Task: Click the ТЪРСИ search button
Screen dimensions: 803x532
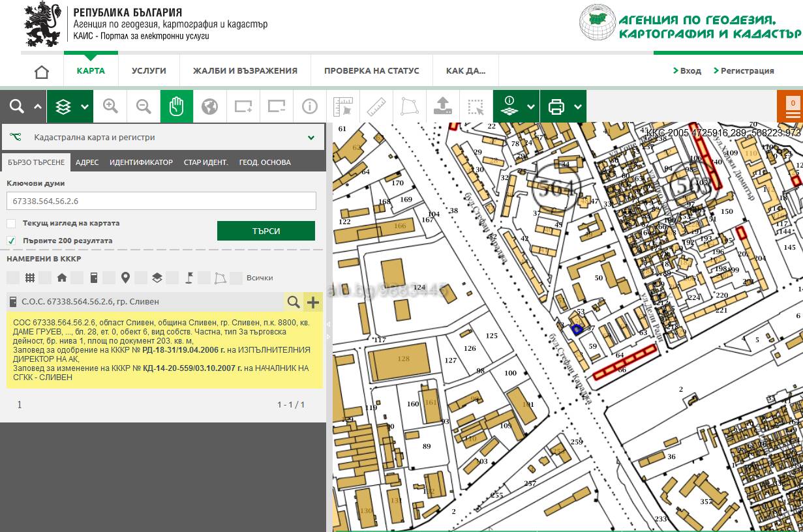Action: pyautogui.click(x=266, y=231)
